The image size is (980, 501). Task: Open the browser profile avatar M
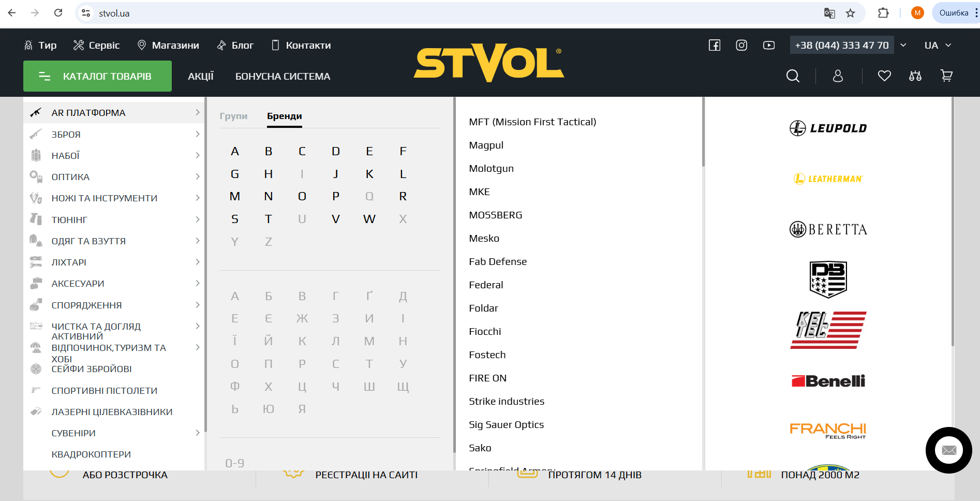tap(917, 13)
